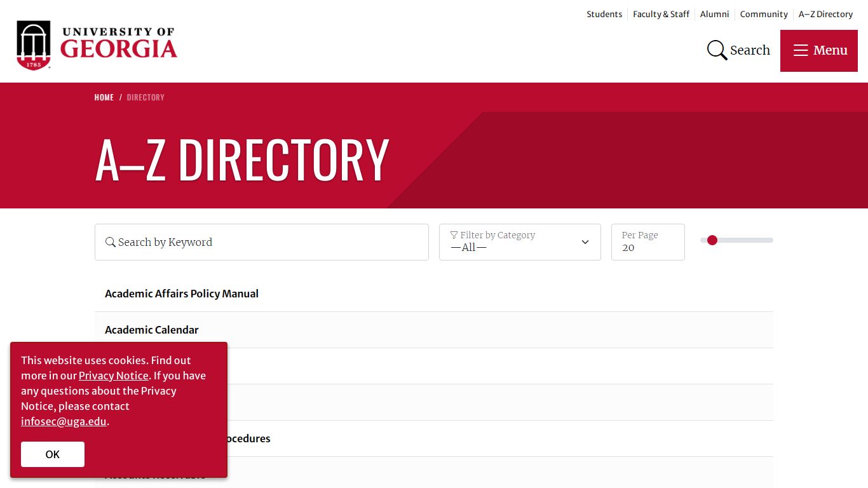This screenshot has width=868, height=488.
Task: Open the Academic Calendar entry
Action: pyautogui.click(x=152, y=330)
